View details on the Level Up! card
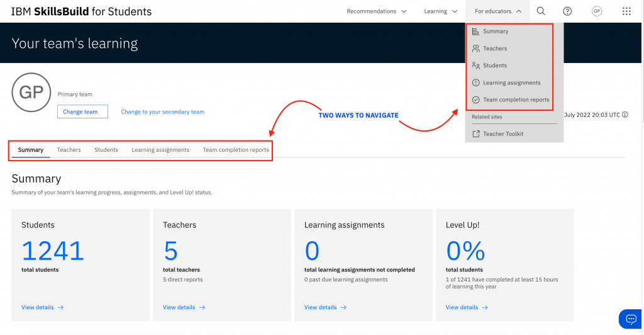The image size is (644, 335). coord(467,307)
